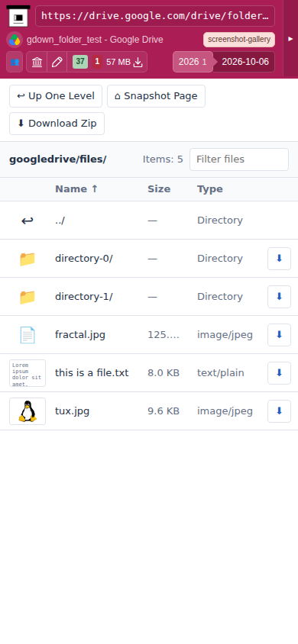298x644 pixels.
Task: Open the ../ parent directory row
Action: 149,221
